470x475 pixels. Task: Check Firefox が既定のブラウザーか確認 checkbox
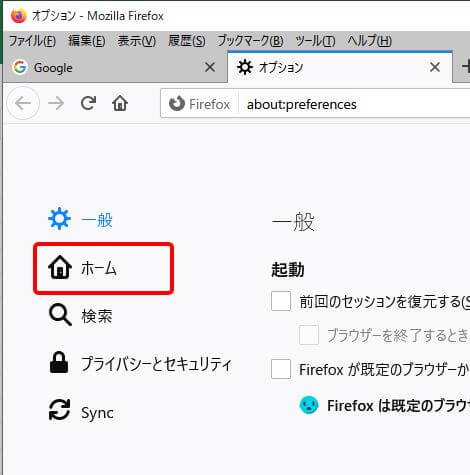(281, 369)
